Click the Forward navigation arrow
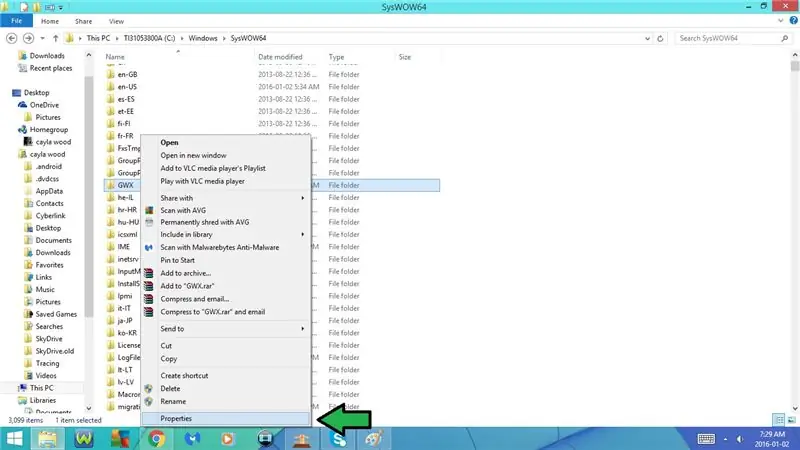800x450 pixels. [x=29, y=38]
